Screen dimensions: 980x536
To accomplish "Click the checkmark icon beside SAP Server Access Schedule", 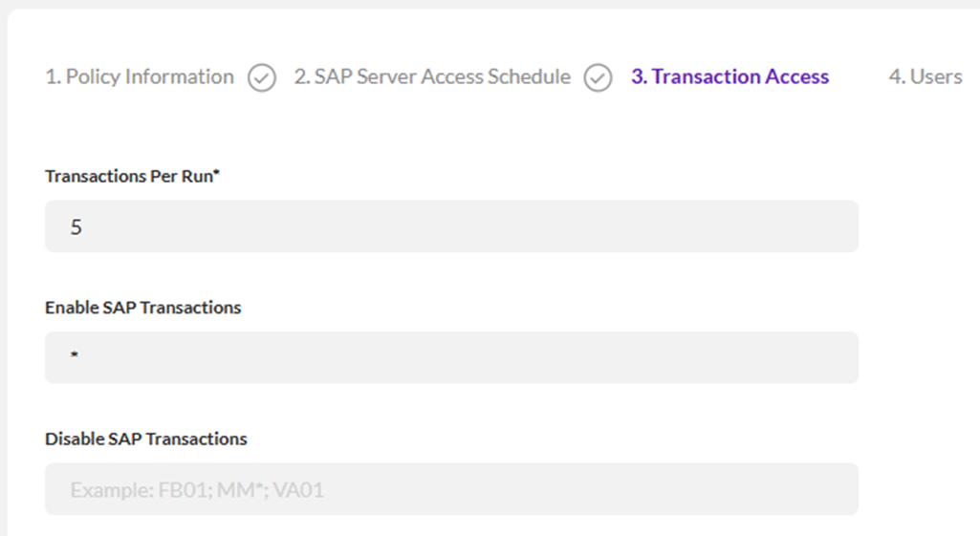I will (x=599, y=77).
